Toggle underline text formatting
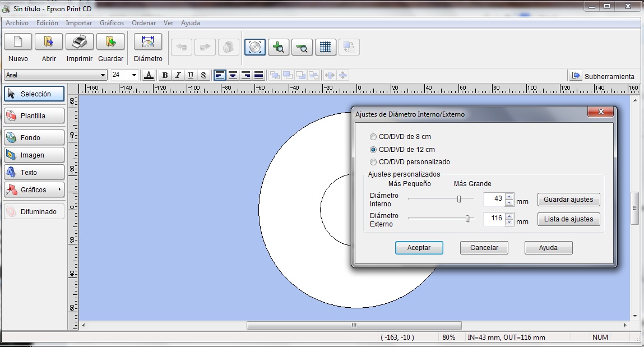Viewport: 644px width, 347px height. tap(191, 75)
